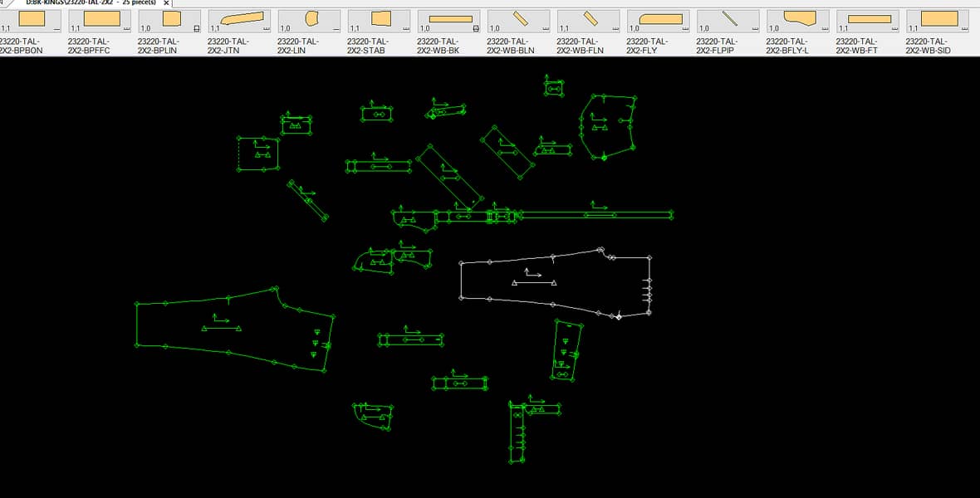Image resolution: width=980 pixels, height=498 pixels.
Task: Pick the 23220-TAL-2X2-LIN piece icon
Action: (x=311, y=19)
